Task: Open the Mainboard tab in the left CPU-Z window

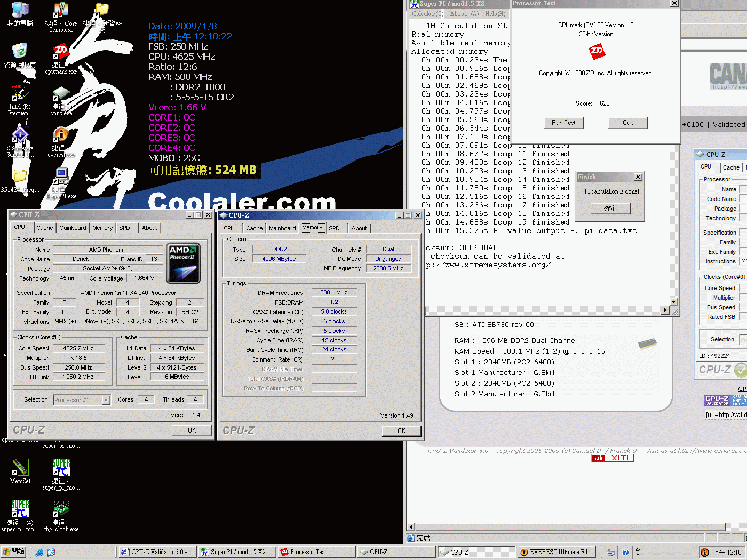Action: point(73,228)
